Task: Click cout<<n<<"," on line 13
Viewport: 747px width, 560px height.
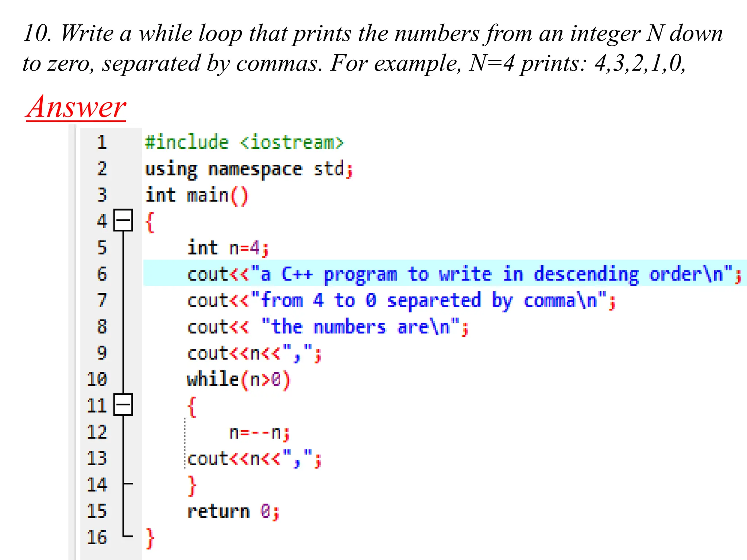Action: coord(254,459)
